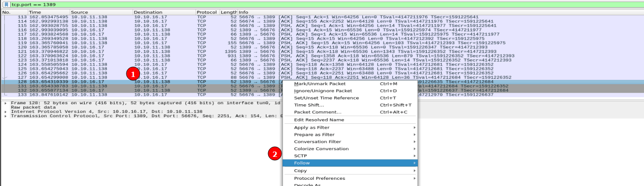The height and width of the screenshot is (186, 644).
Task: Open the Apply as Filter submenu
Action: (350, 128)
